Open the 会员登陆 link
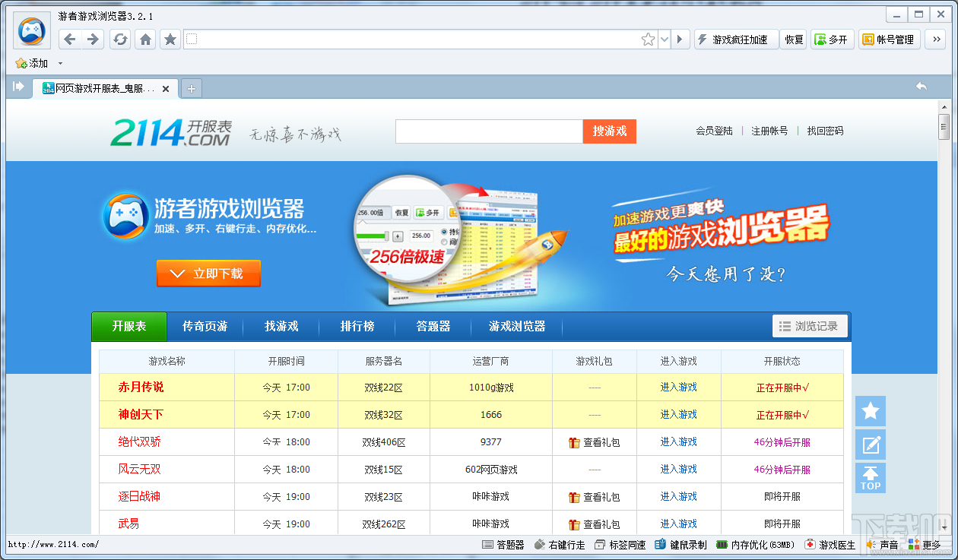958x560 pixels. pos(714,131)
